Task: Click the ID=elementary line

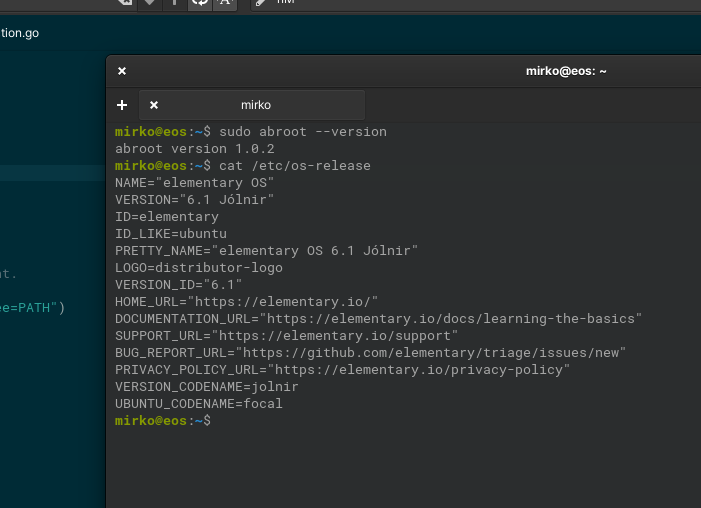Action: tap(167, 217)
